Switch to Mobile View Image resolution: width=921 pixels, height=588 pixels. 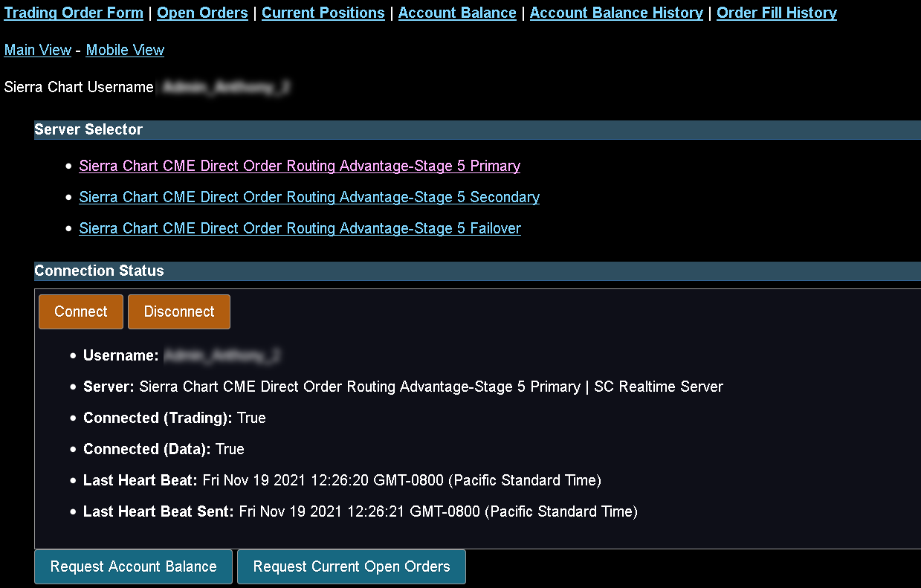coord(125,50)
